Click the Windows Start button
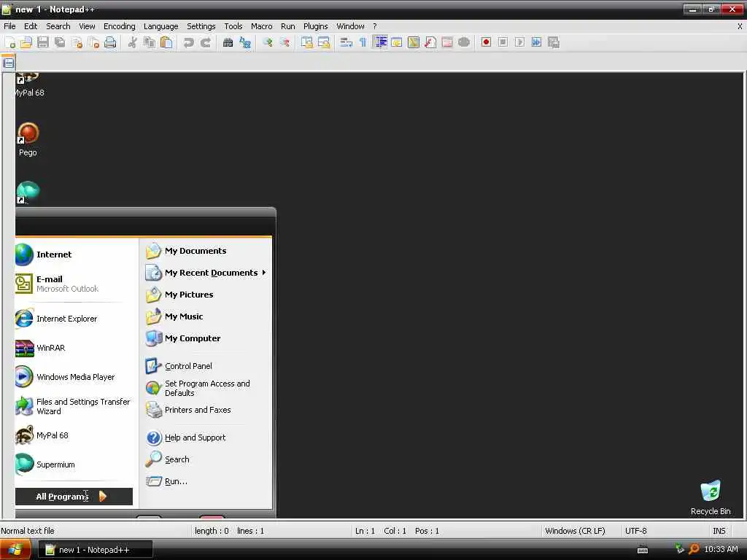The width and height of the screenshot is (747, 560). pos(16,550)
